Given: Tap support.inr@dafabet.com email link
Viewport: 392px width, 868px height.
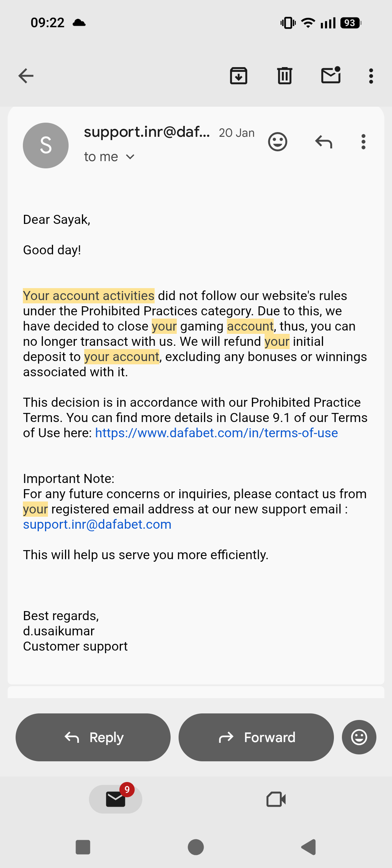Looking at the screenshot, I should tap(97, 524).
